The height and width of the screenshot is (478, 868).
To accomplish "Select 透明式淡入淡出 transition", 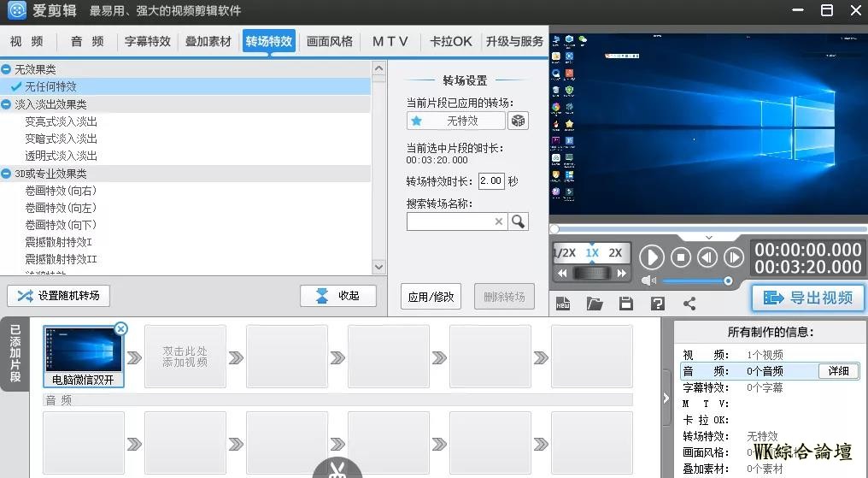I will point(61,156).
